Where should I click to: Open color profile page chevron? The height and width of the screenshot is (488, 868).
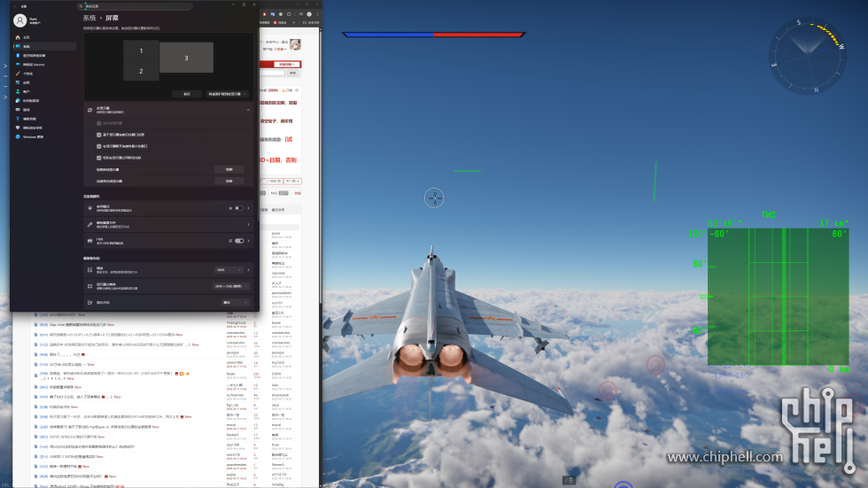(249, 225)
